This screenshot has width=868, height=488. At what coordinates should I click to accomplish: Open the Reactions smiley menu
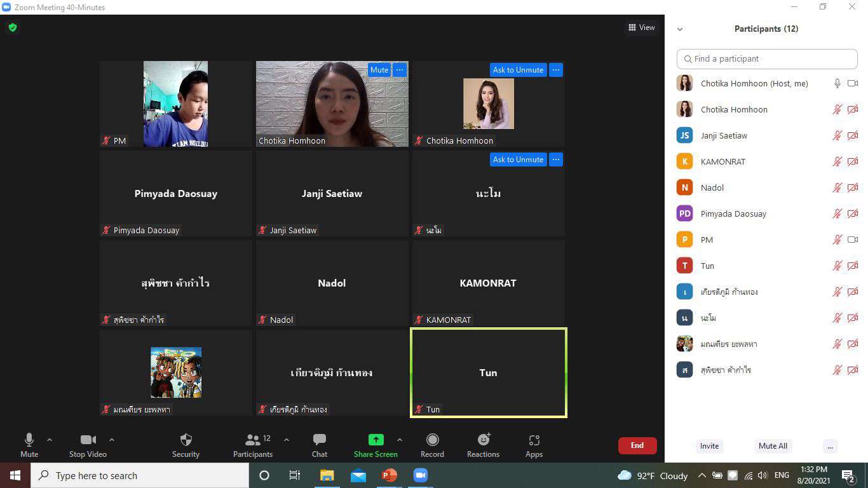pos(483,440)
